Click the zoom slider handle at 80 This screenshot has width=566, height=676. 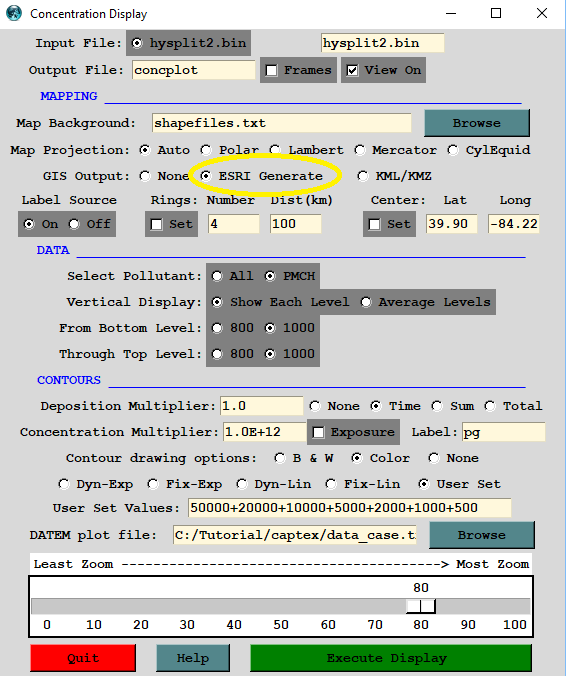(x=421, y=606)
